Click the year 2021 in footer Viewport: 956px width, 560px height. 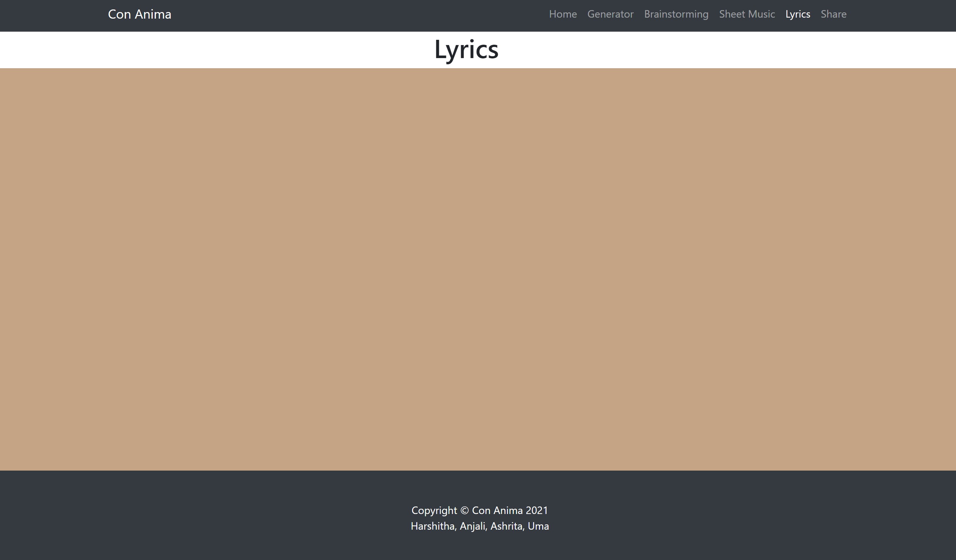(x=536, y=511)
